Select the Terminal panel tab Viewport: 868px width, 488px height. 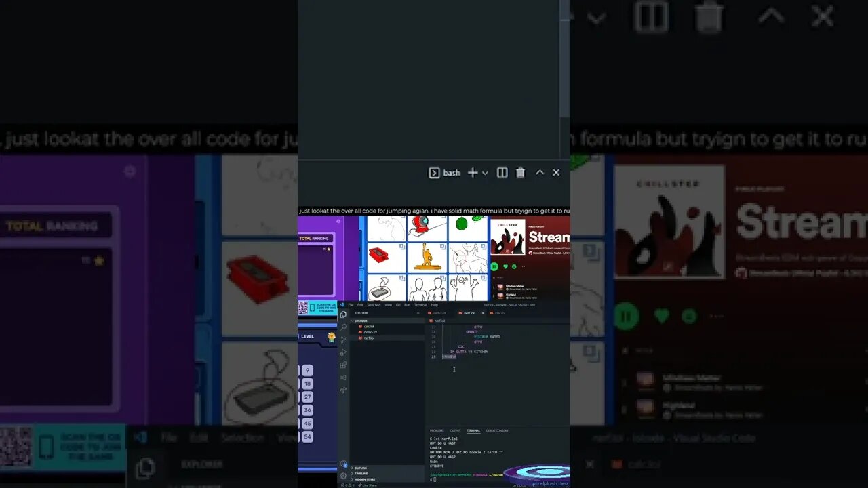click(473, 430)
